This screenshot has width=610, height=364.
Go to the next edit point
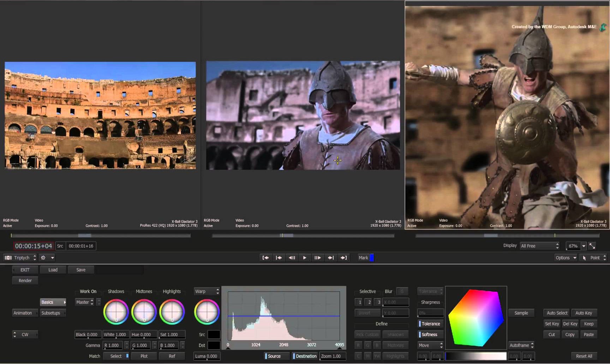(331, 258)
